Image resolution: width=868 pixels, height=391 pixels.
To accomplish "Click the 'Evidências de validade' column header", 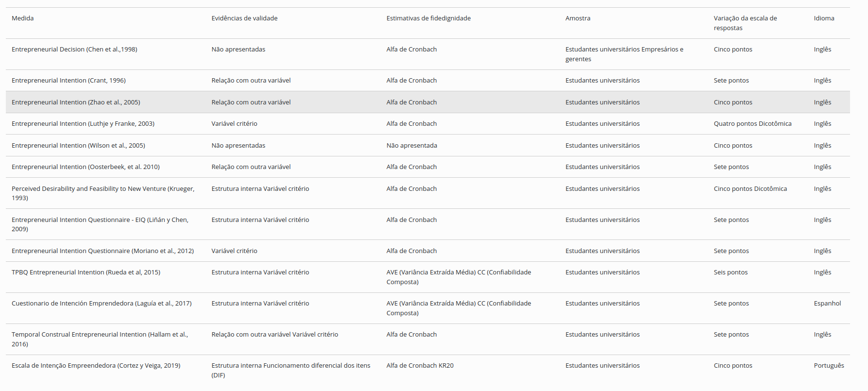I will coord(244,18).
